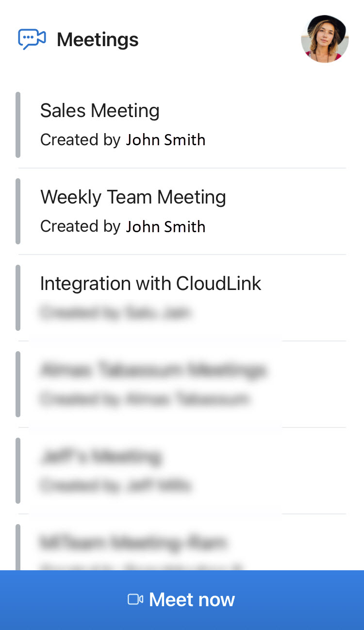Open the user profile avatar

point(325,39)
